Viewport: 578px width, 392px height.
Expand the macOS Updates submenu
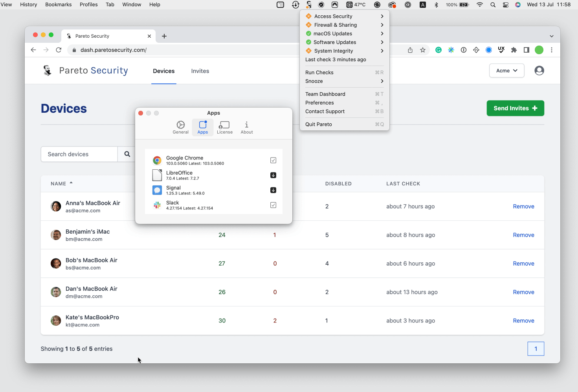coord(345,33)
